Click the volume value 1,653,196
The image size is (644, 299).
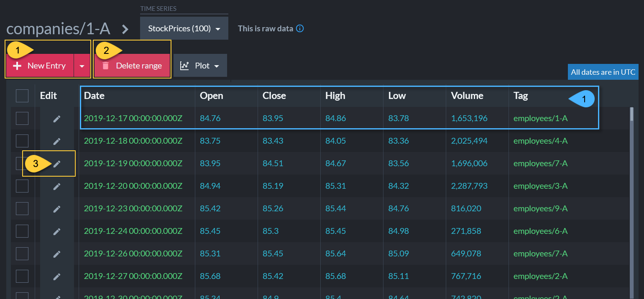click(x=469, y=118)
